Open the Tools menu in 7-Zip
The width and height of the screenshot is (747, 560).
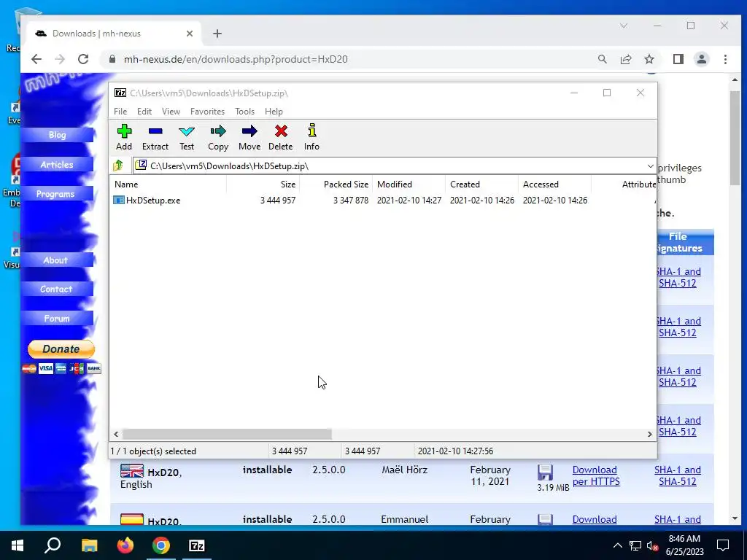coord(245,111)
